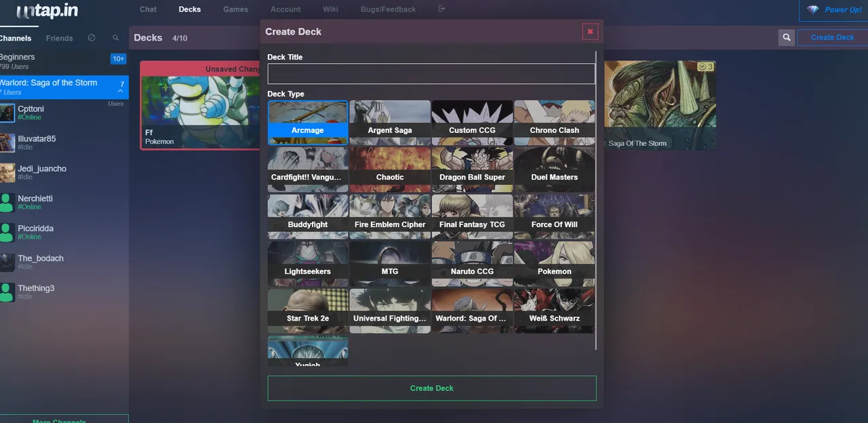Open the Ff Pokemon deck card
The image size is (868, 423).
201,105
